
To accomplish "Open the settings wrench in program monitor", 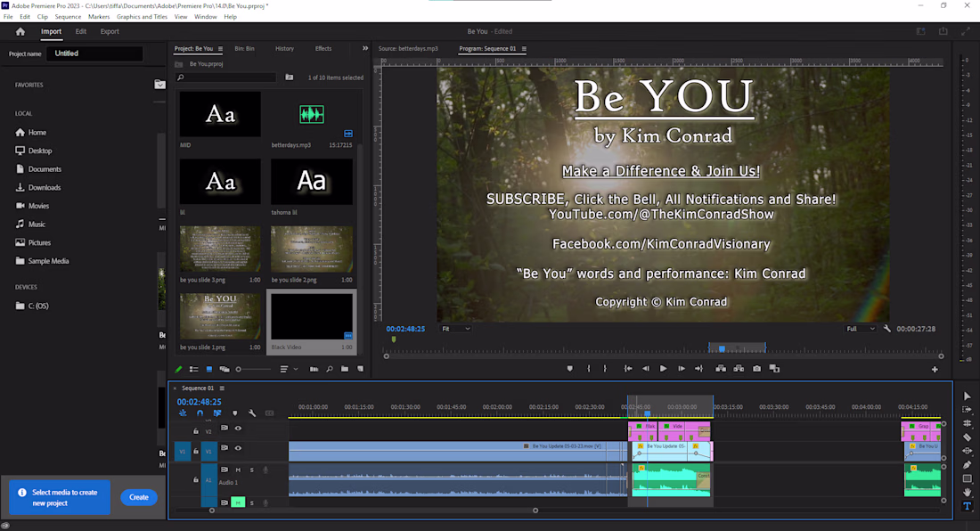I will pyautogui.click(x=886, y=329).
